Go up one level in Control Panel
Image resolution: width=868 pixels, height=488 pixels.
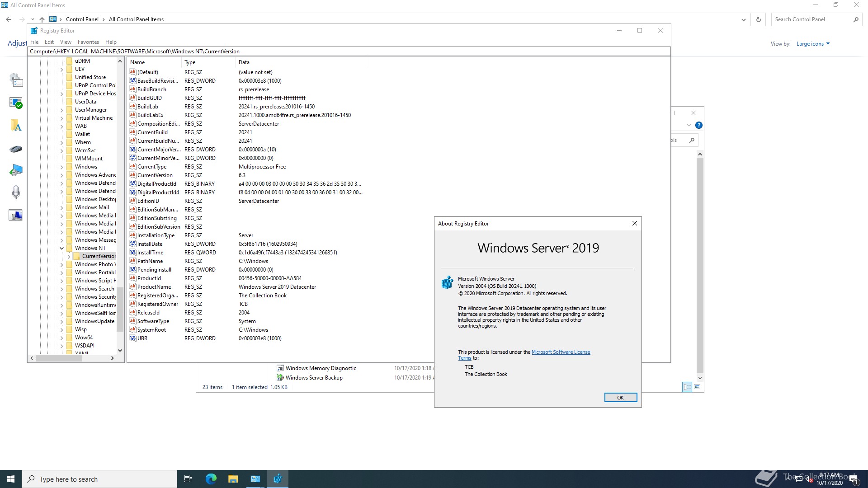click(42, 19)
